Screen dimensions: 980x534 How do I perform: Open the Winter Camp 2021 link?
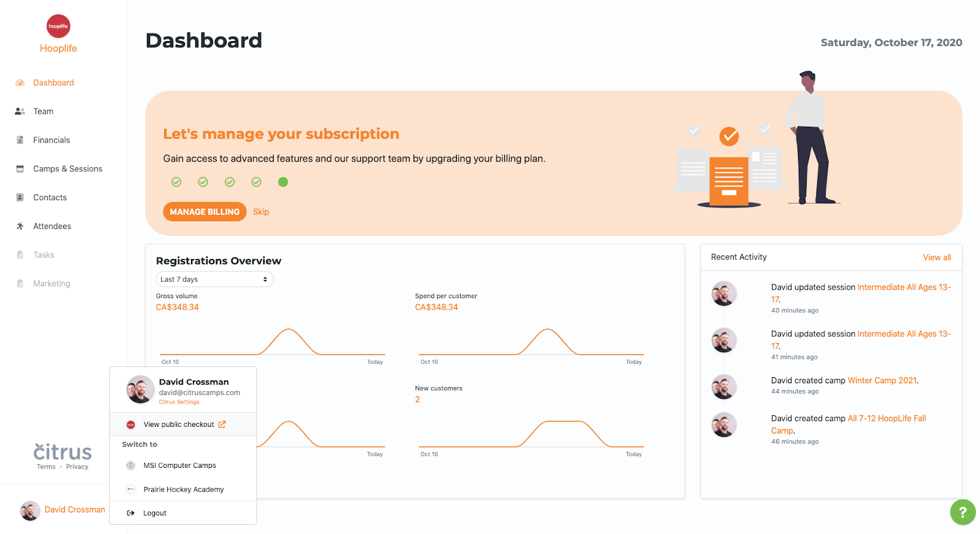point(882,380)
